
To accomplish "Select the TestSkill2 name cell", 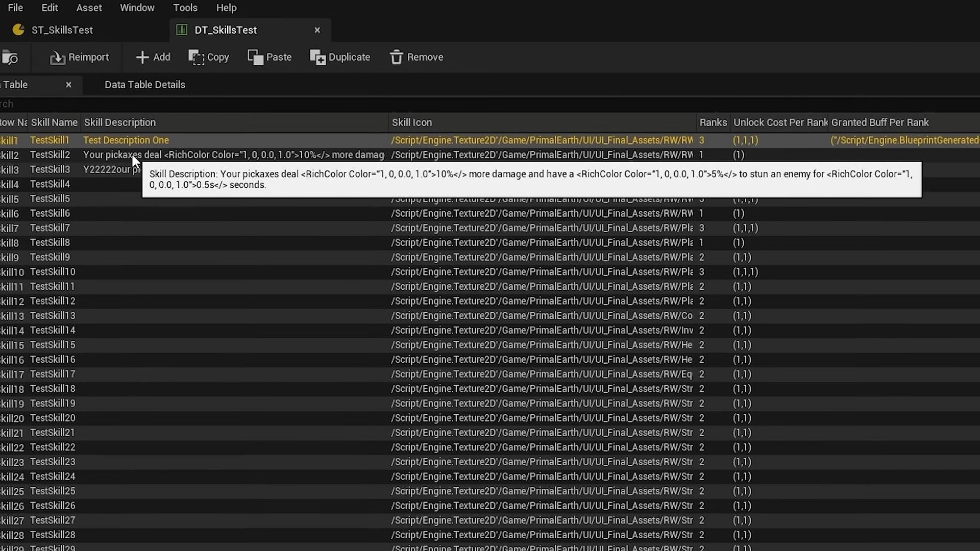I will coord(50,155).
